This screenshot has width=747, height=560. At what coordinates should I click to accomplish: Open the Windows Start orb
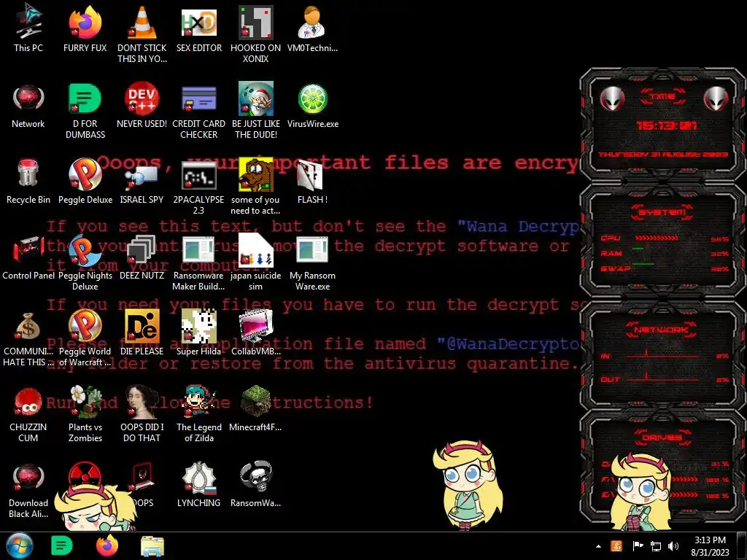20,546
